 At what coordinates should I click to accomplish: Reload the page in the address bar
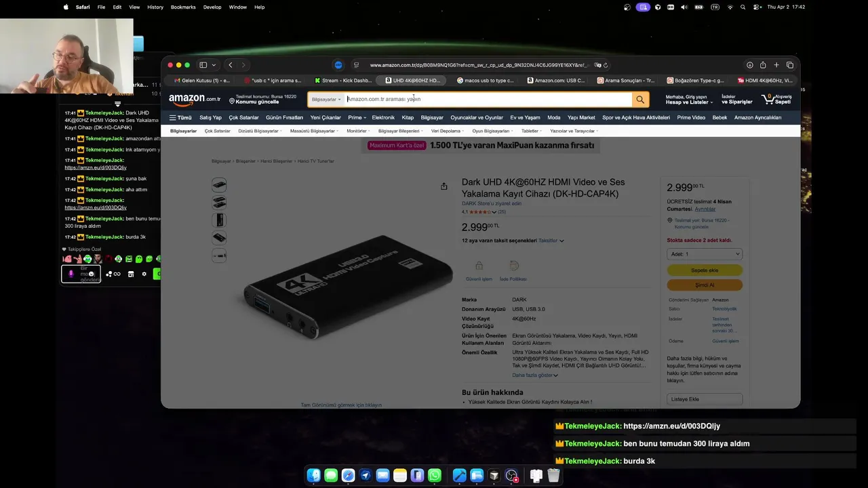pos(606,65)
